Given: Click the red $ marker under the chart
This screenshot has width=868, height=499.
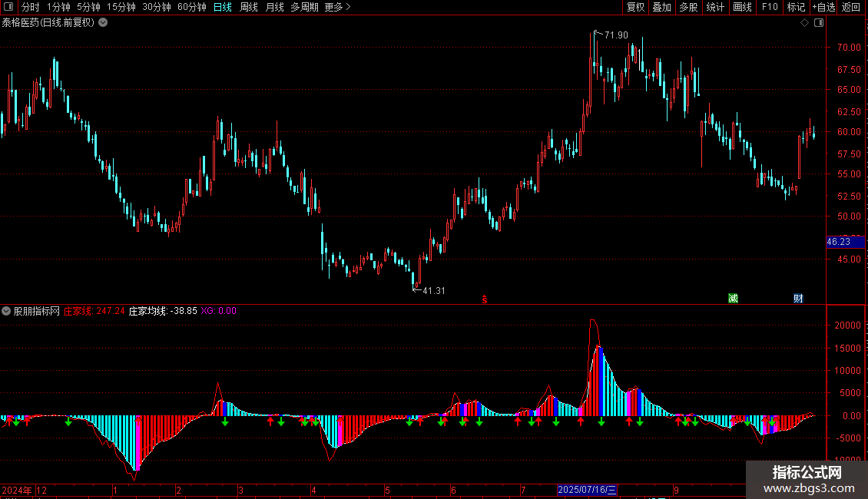Looking at the screenshot, I should pyautogui.click(x=485, y=299).
